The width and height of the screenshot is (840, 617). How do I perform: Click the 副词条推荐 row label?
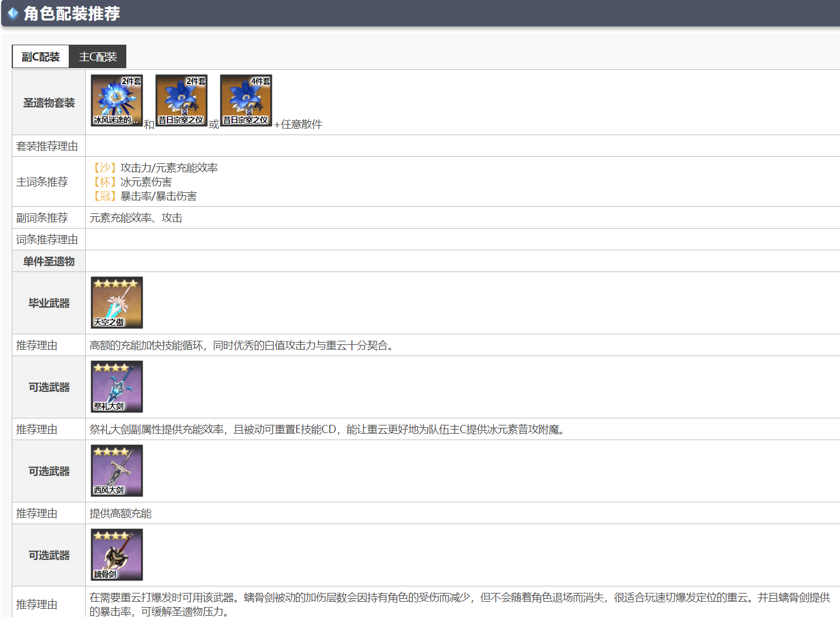click(x=42, y=218)
